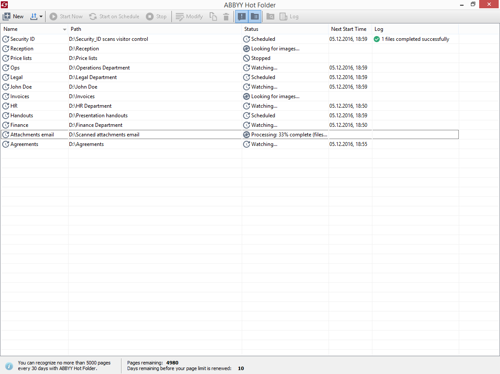Click the ABBYY app icon in title bar
Viewport: 500px width, 374px height.
pos(4,4)
